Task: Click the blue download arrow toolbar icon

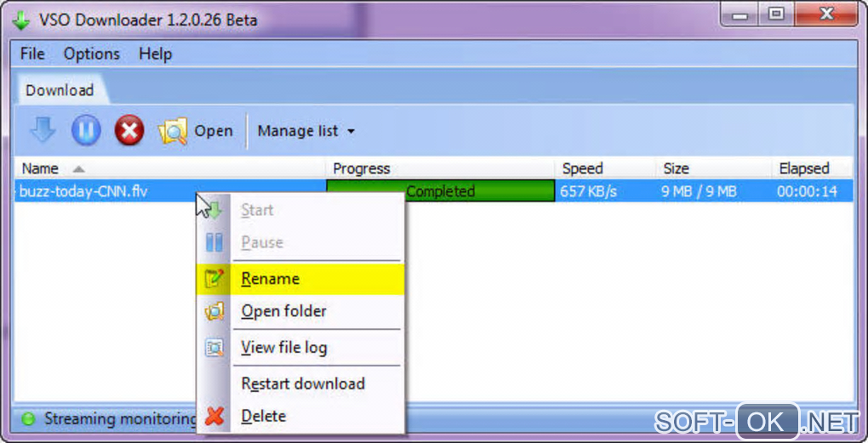Action: pos(43,130)
